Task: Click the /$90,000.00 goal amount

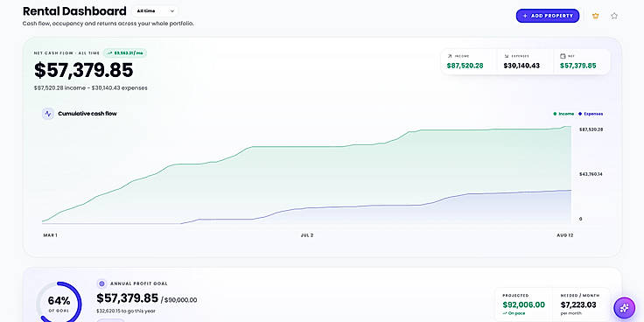Action: click(x=178, y=300)
